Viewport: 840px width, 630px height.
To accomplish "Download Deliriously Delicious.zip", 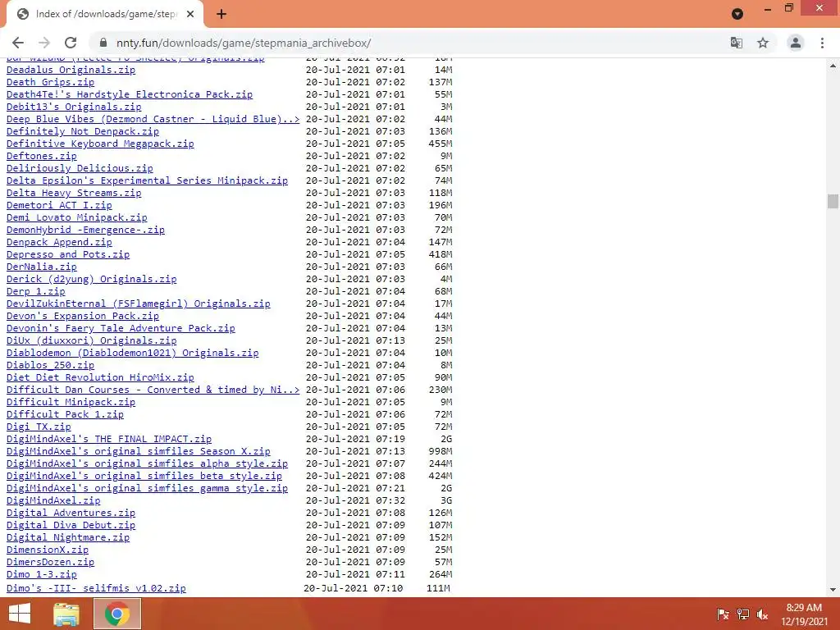I will pos(80,168).
